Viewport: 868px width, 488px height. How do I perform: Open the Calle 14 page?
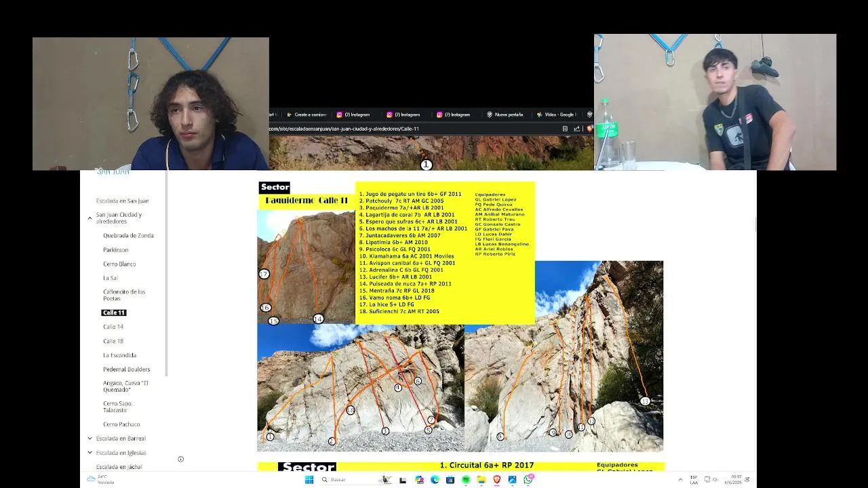click(113, 327)
